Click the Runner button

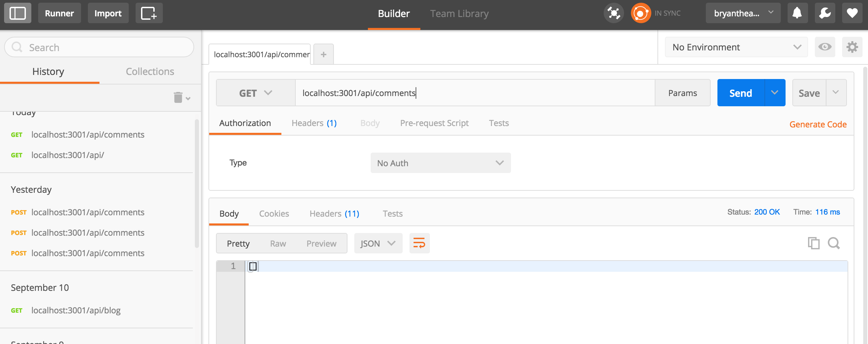pyautogui.click(x=59, y=13)
